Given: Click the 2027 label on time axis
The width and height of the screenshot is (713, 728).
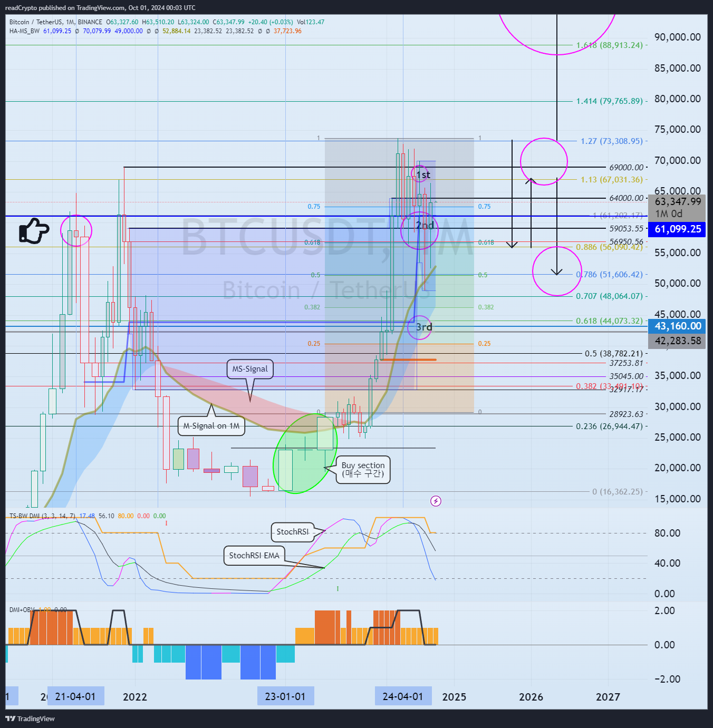Looking at the screenshot, I should [x=608, y=697].
